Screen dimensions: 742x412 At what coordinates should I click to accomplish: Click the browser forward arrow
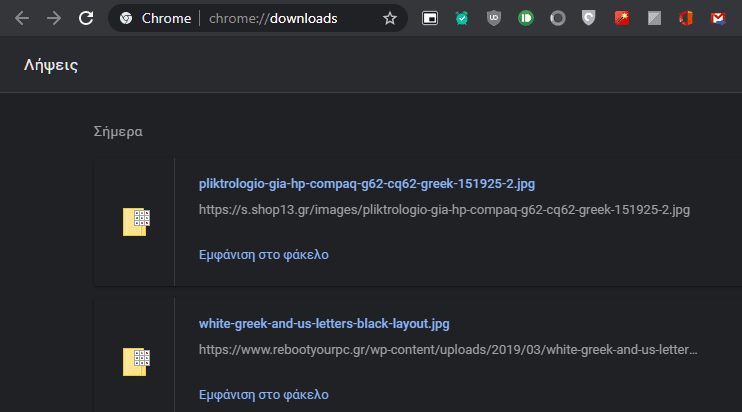pyautogui.click(x=54, y=18)
